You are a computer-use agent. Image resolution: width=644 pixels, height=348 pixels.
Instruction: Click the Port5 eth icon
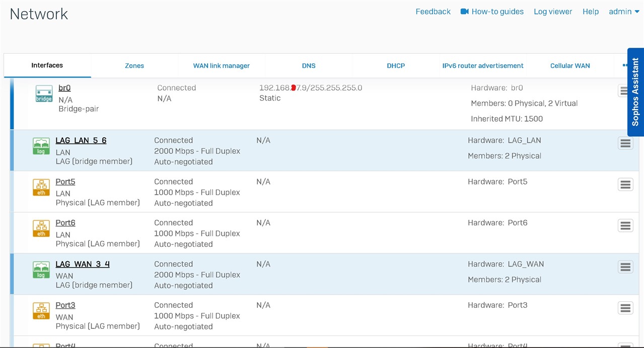41,188
